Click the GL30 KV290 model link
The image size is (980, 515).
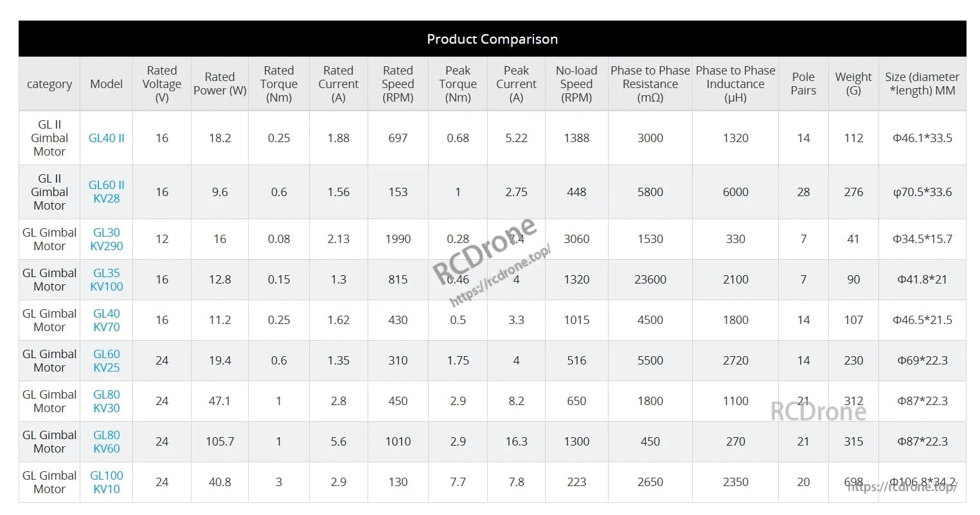click(x=107, y=239)
